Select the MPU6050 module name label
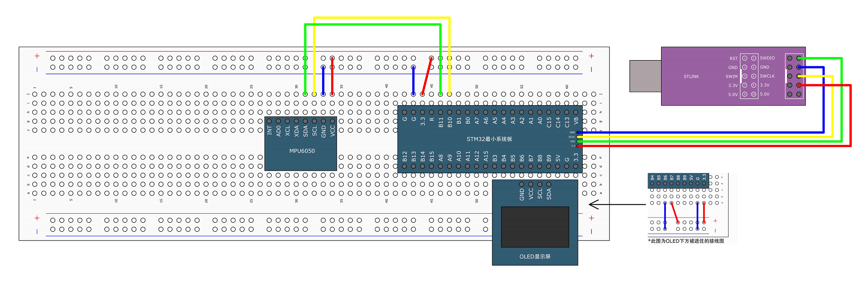Image resolution: width=868 pixels, height=289 pixels. click(302, 151)
